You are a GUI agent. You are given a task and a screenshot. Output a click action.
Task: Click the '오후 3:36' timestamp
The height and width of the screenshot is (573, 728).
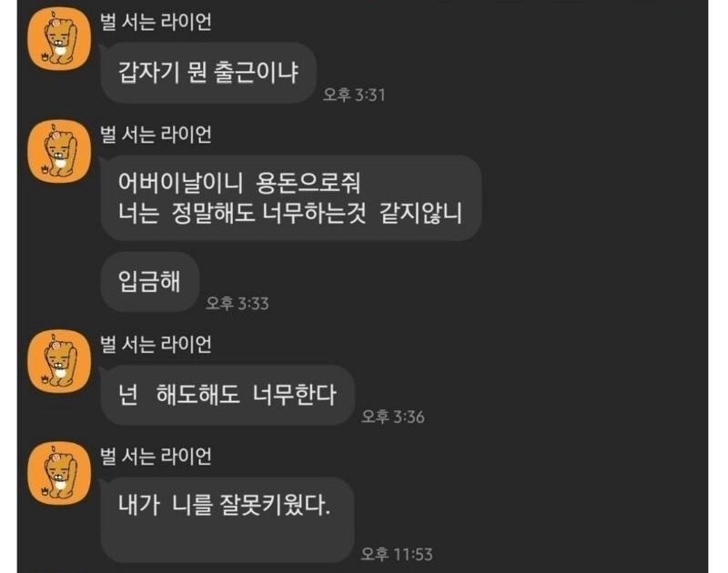coord(393,417)
